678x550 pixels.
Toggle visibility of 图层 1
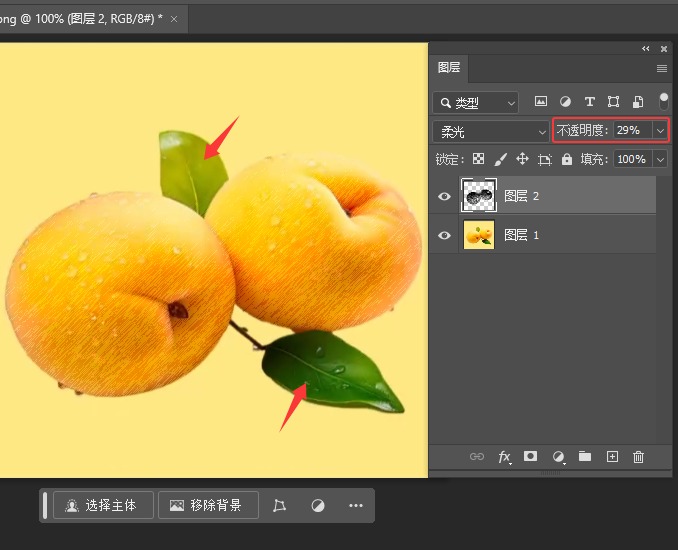tap(445, 235)
